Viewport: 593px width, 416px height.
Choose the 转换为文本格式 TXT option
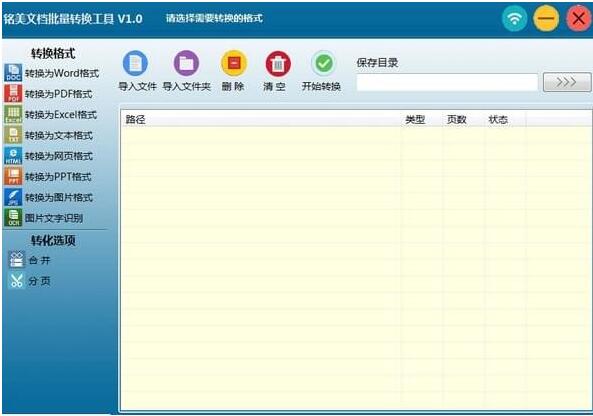click(x=49, y=135)
